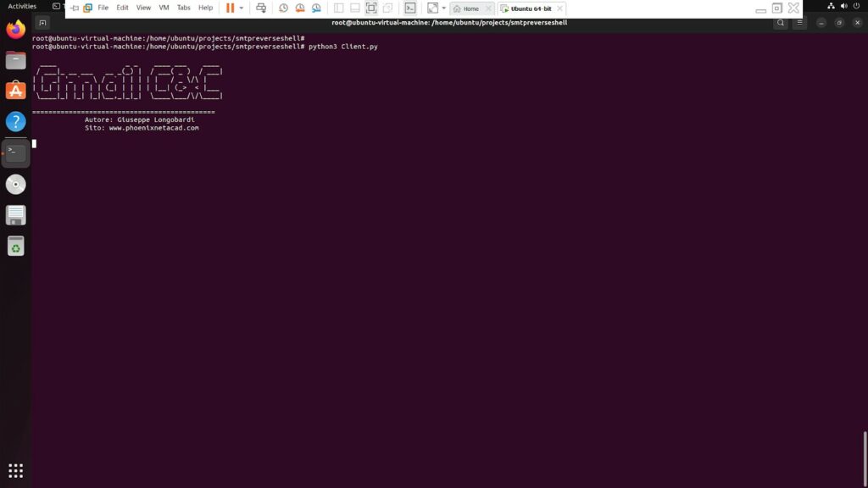The width and height of the screenshot is (868, 488).
Task: Click the VMware take snapshot icon
Action: 283,8
